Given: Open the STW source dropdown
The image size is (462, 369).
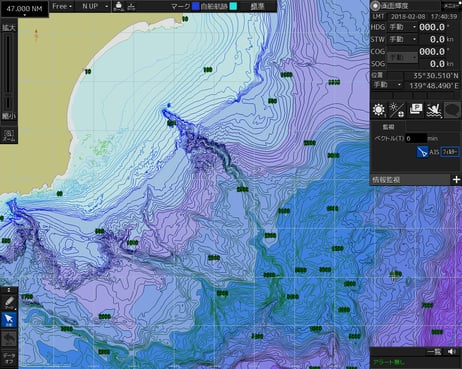Looking at the screenshot, I should pos(402,39).
